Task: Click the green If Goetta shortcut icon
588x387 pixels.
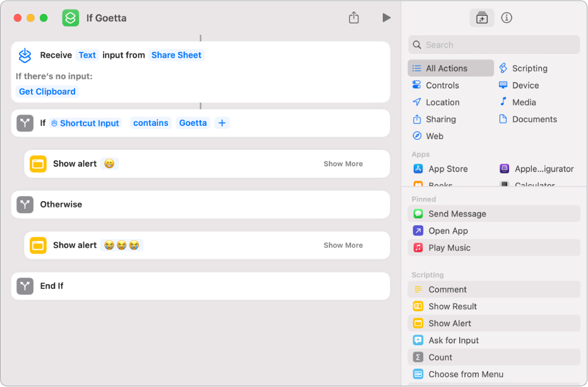Action: [71, 18]
